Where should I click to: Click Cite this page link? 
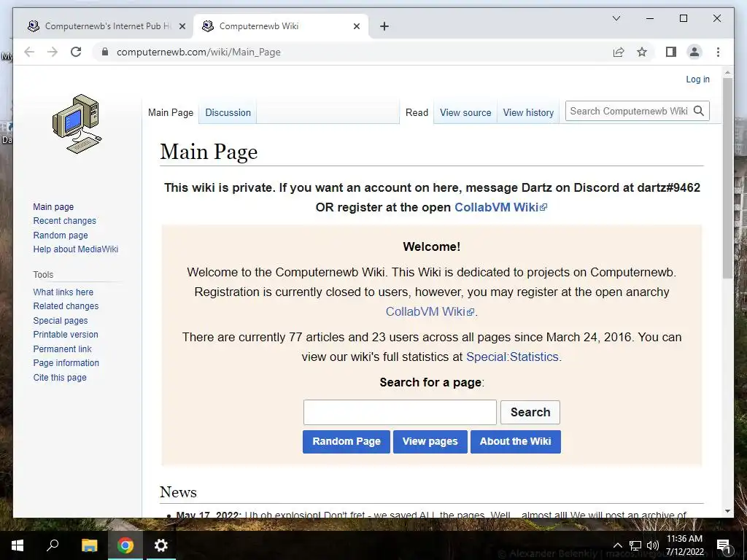point(60,378)
